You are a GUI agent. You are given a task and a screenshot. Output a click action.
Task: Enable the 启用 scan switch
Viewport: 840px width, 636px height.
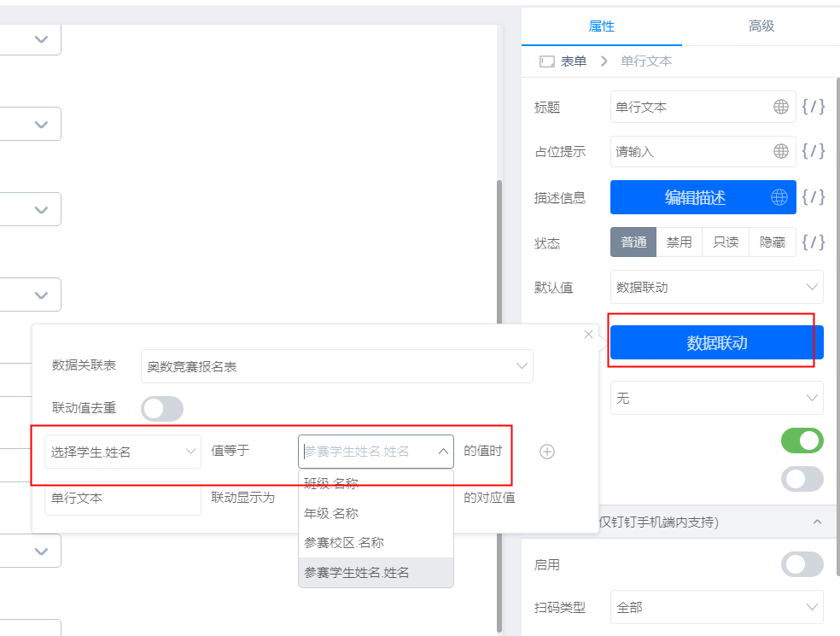[802, 564]
